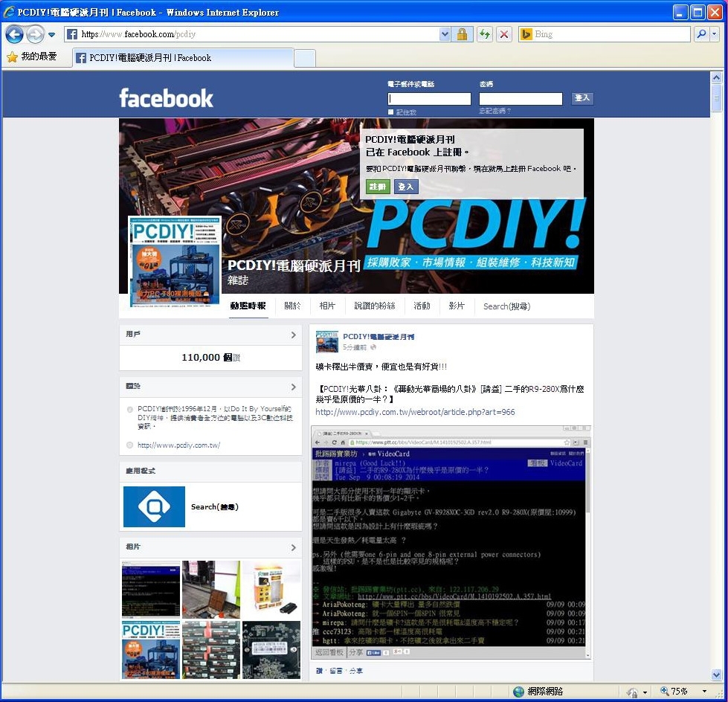Click the Facebook favicon in address bar
This screenshot has height=702, width=728.
(x=72, y=34)
